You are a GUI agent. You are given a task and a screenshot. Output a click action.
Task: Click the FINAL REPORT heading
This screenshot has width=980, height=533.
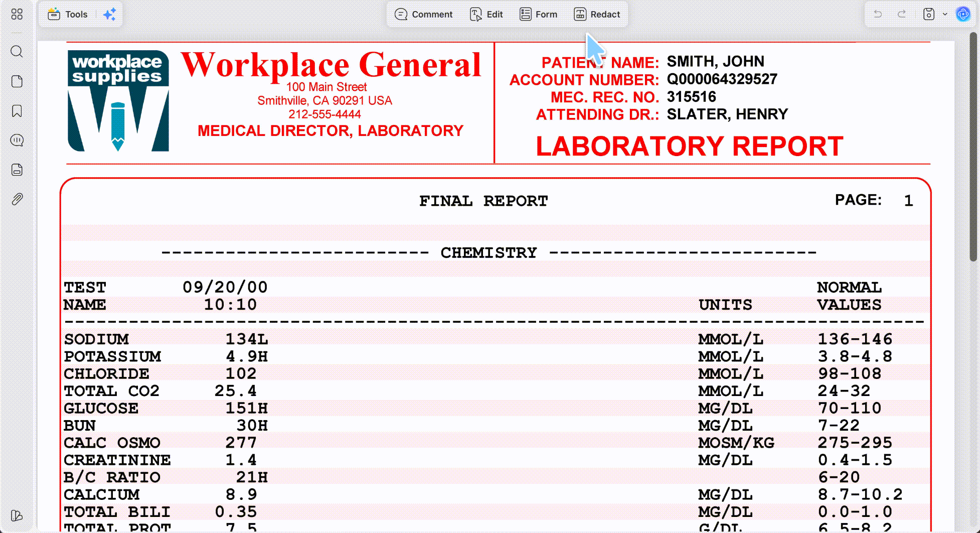[483, 201]
